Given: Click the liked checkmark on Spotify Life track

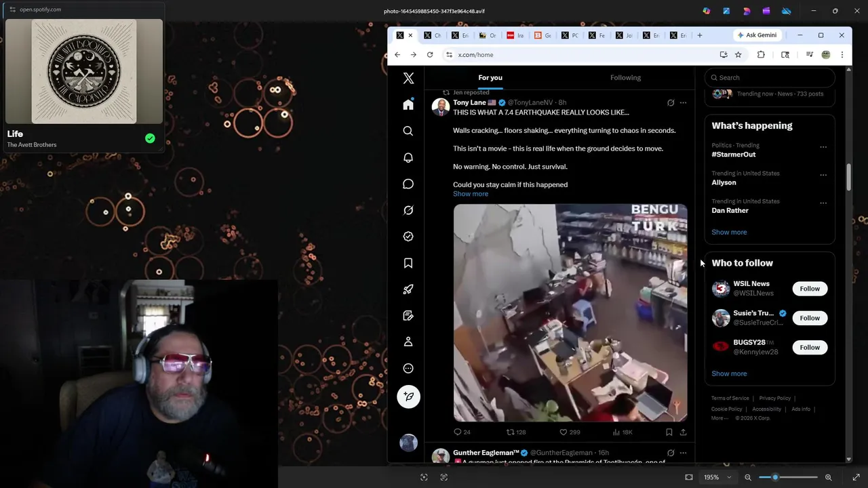Looking at the screenshot, I should tap(150, 138).
